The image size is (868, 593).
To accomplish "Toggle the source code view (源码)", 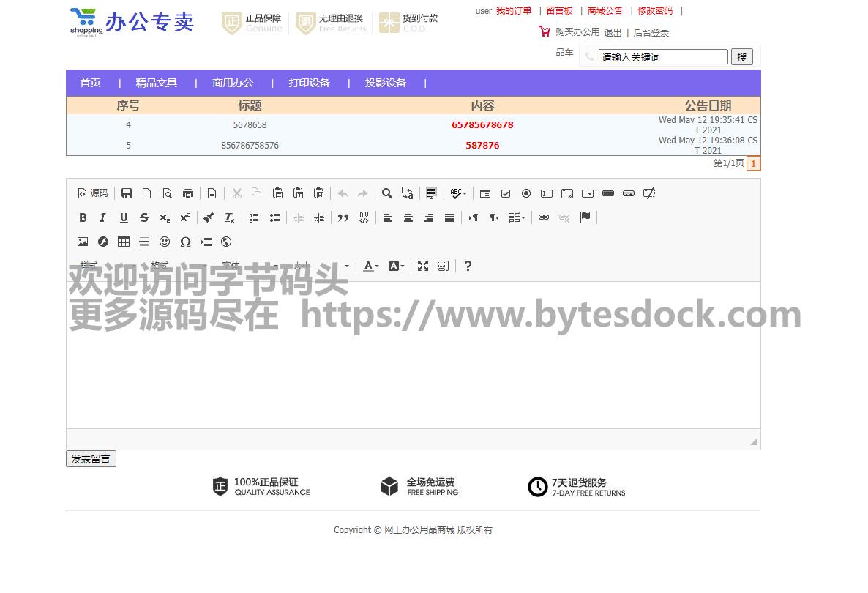I will [x=93, y=193].
